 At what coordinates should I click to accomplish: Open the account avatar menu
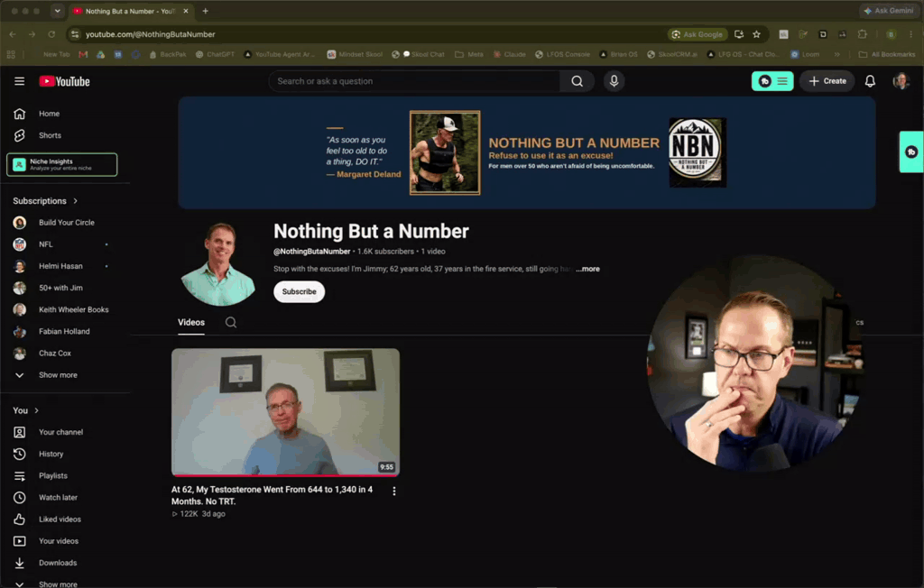(901, 81)
